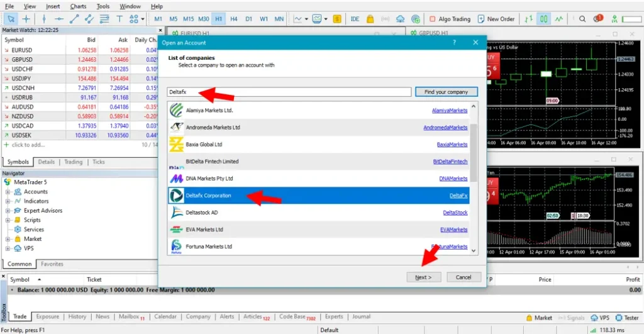Set timeframe to D1
Image resolution: width=644 pixels, height=334 pixels.
click(249, 19)
